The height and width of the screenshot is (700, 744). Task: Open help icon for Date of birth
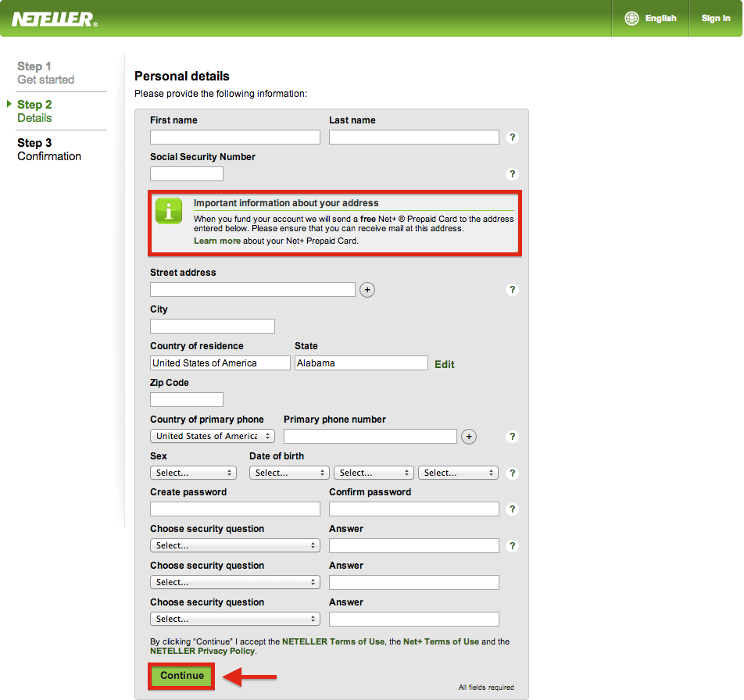tap(512, 473)
